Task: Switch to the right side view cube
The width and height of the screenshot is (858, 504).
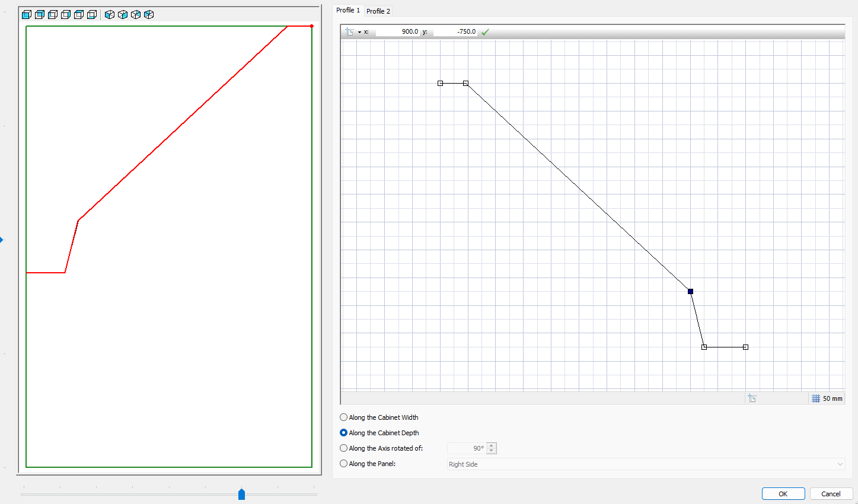Action: (x=66, y=15)
